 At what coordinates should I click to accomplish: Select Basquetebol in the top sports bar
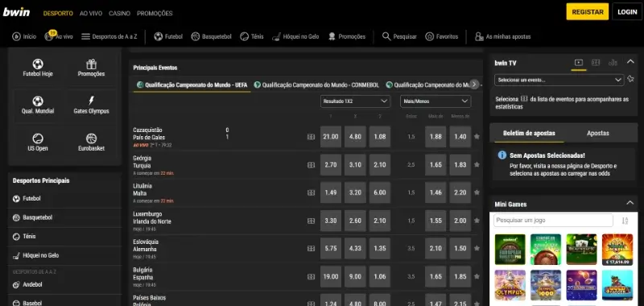point(211,36)
